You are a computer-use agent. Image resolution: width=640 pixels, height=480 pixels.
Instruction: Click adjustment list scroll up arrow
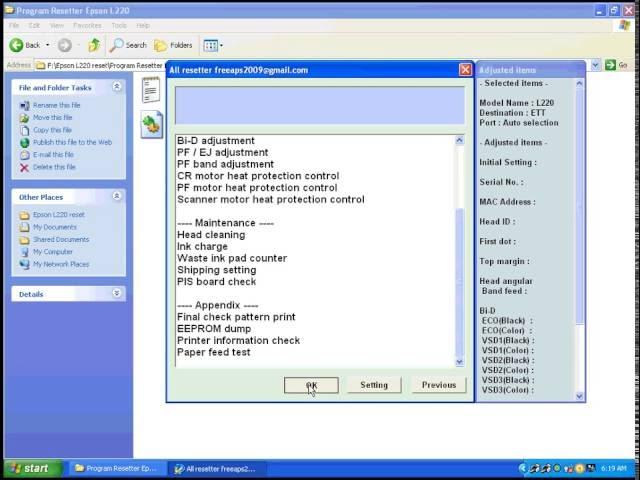coord(459,140)
